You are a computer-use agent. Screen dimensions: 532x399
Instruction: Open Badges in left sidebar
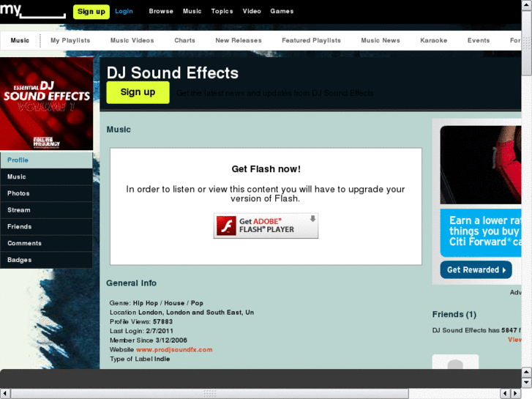[47, 260]
